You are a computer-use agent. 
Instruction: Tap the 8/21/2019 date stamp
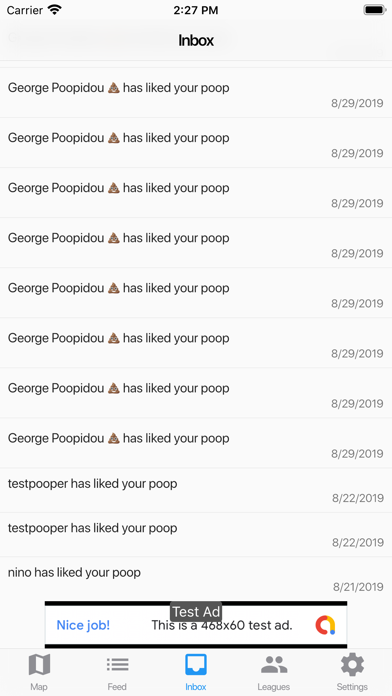[x=358, y=587]
